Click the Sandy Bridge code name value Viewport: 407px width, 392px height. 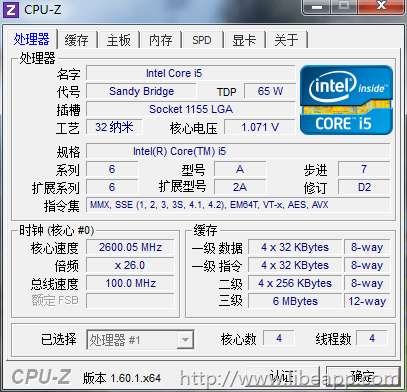pos(141,91)
